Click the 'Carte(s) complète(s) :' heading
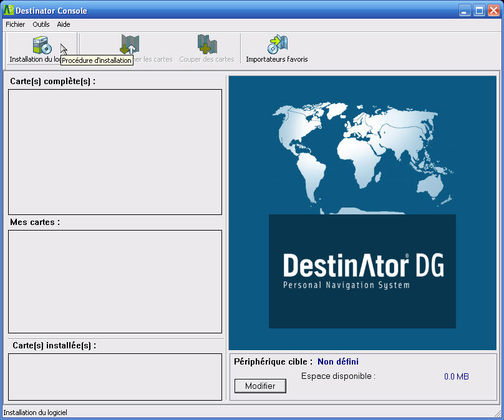Image resolution: width=504 pixels, height=420 pixels. (53, 81)
